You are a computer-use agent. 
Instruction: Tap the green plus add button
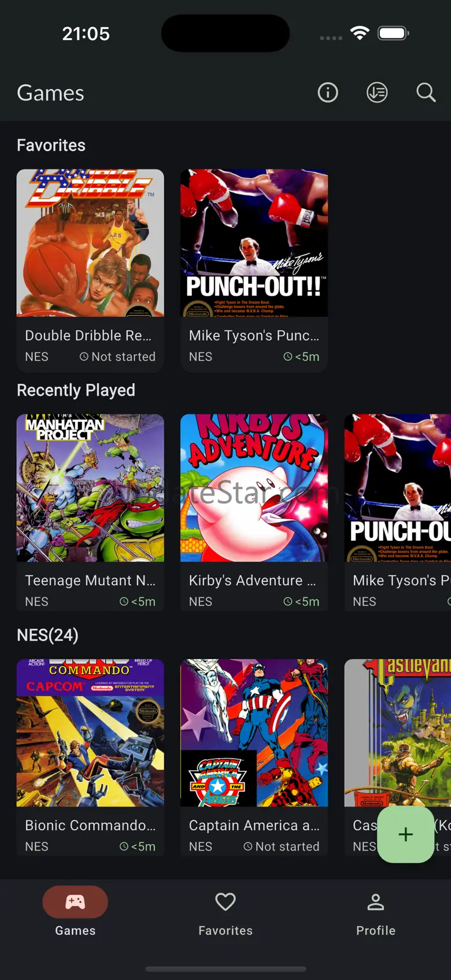click(406, 834)
